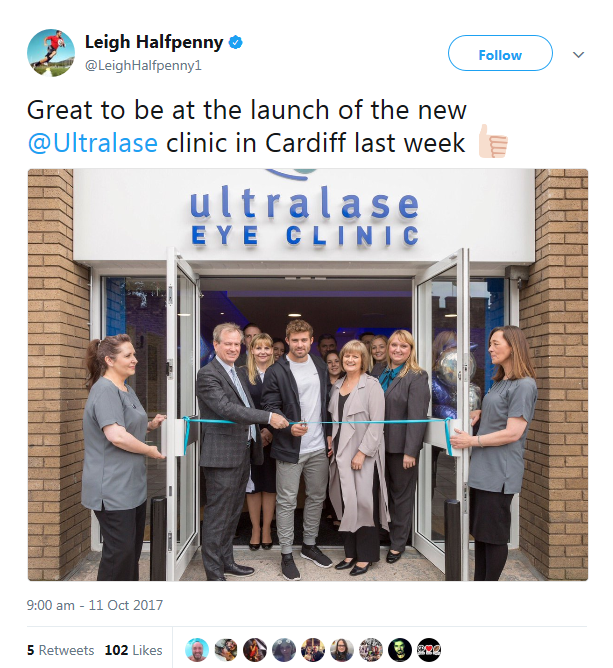Open seventh liker collage avatar
The width and height of the screenshot is (613, 668).
click(x=371, y=650)
